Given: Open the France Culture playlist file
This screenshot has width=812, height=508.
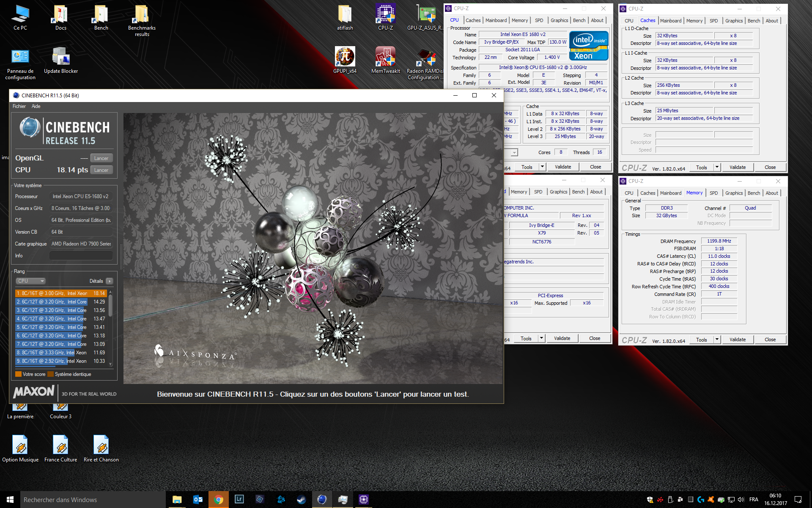Looking at the screenshot, I should (60, 449).
